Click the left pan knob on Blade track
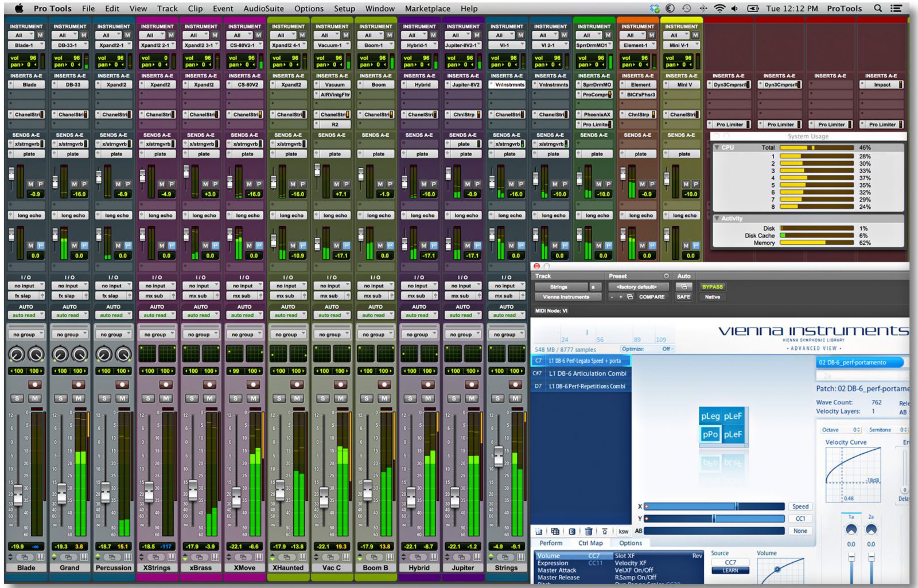The width and height of the screenshot is (918, 588). [x=17, y=355]
